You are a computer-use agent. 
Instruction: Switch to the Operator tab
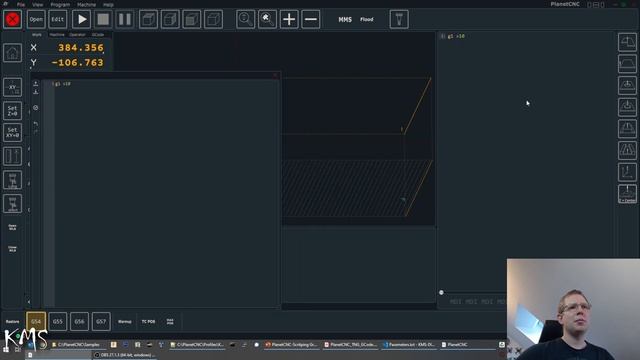coord(77,35)
